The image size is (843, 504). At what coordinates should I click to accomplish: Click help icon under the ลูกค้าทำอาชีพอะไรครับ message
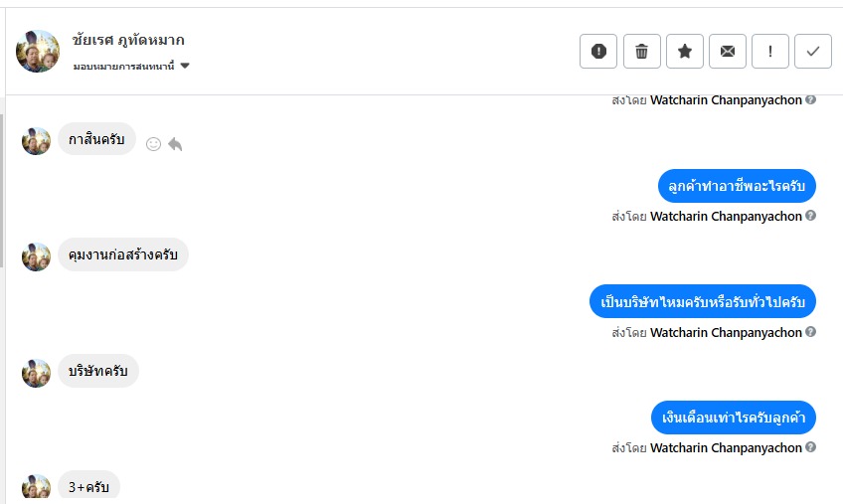pyautogui.click(x=811, y=217)
